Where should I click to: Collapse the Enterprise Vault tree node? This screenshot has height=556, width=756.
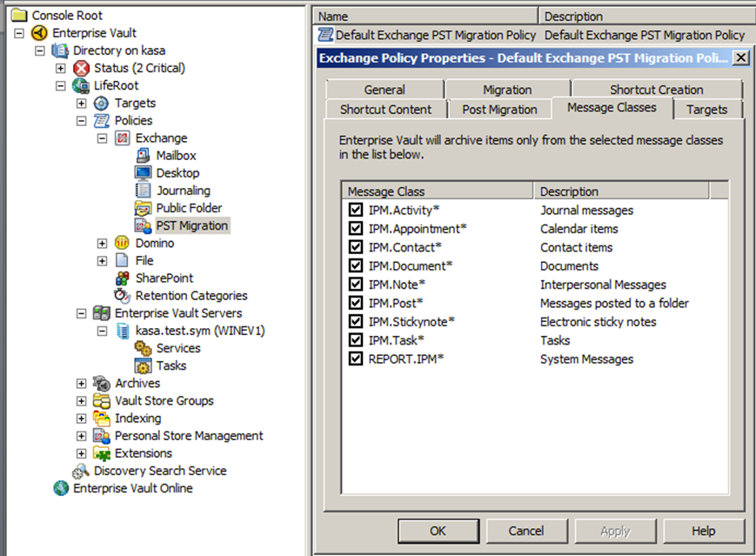tap(19, 33)
